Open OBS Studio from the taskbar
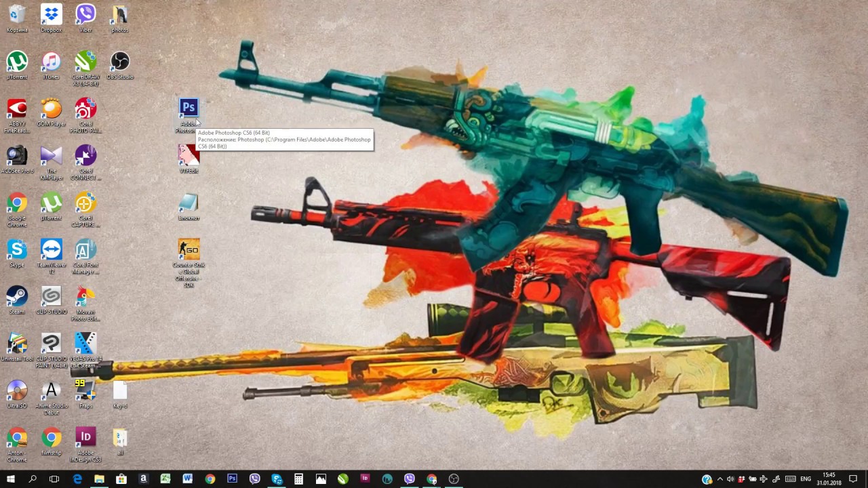The image size is (868, 488). (454, 479)
